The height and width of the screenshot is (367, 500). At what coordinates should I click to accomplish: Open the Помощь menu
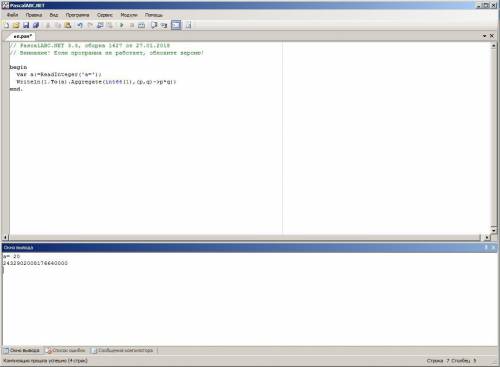pos(154,15)
